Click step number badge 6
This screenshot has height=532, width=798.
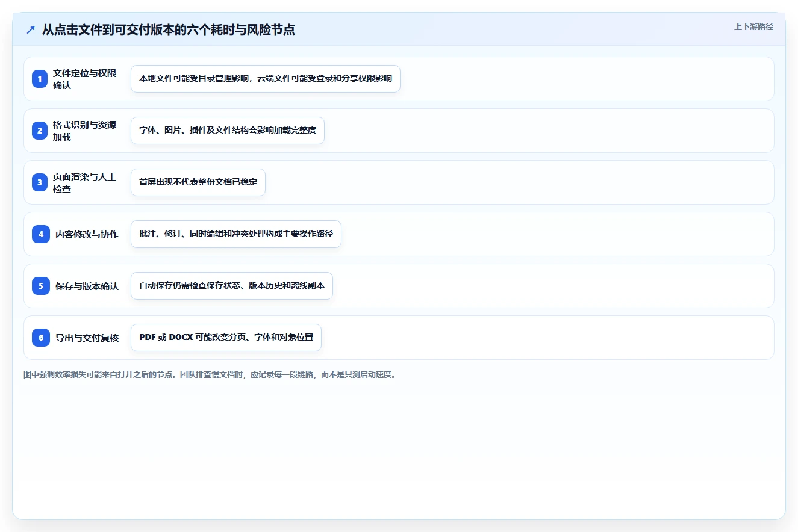tap(41, 338)
